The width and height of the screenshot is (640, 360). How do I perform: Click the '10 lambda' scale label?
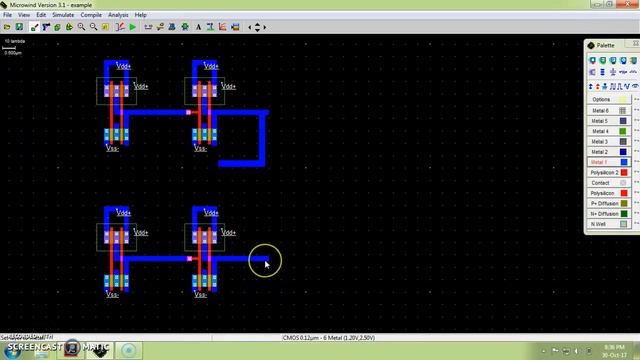(x=15, y=41)
